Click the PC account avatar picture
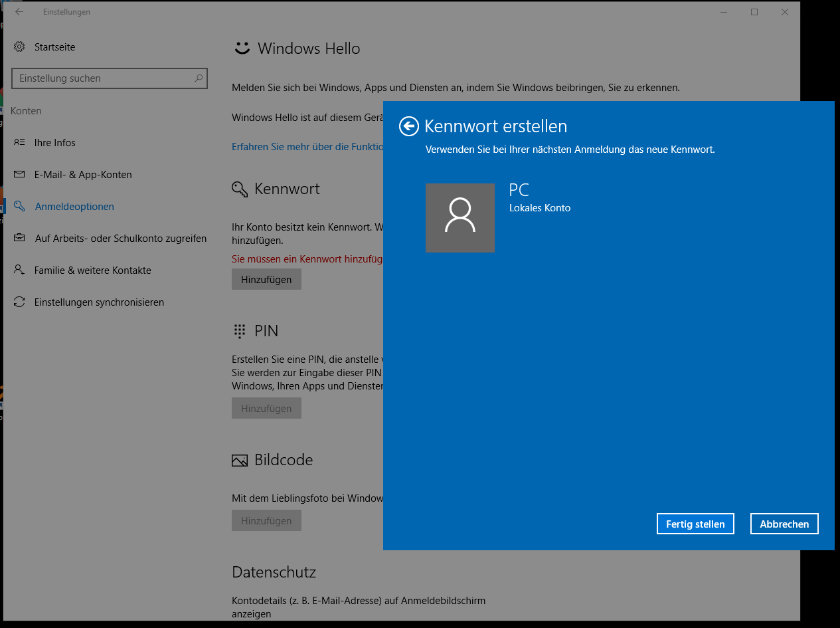This screenshot has height=628, width=840. [460, 218]
